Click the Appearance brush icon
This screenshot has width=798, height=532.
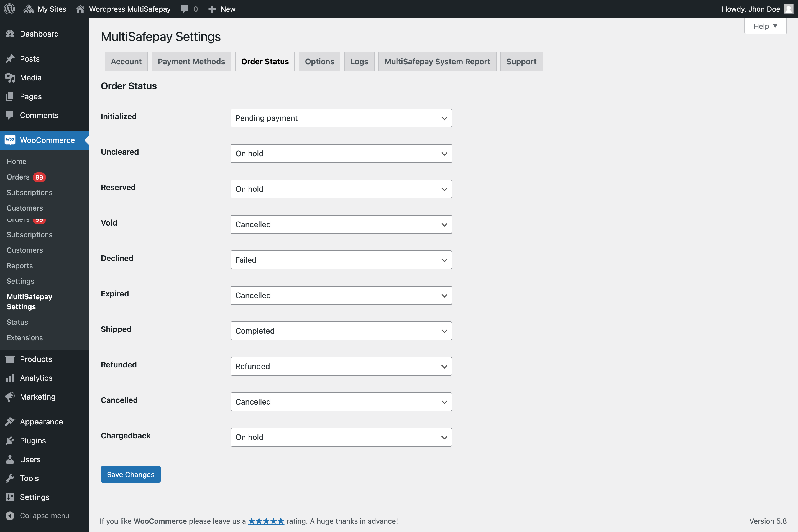coord(10,422)
